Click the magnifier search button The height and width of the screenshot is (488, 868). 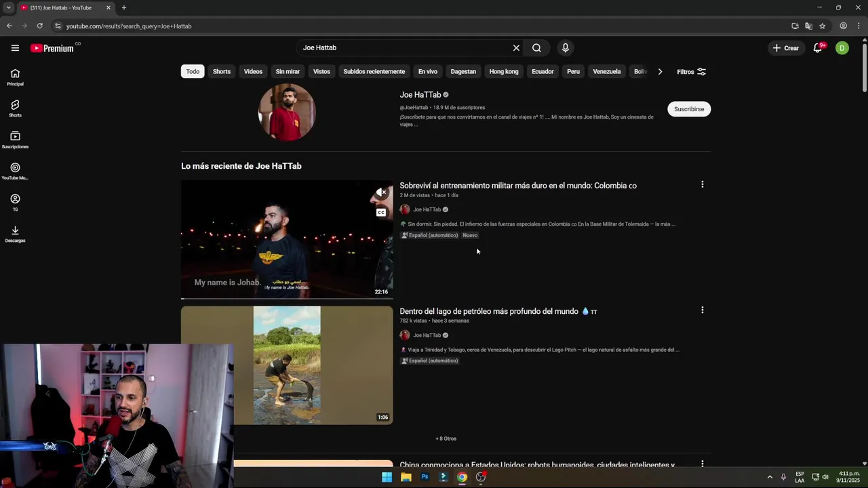536,48
